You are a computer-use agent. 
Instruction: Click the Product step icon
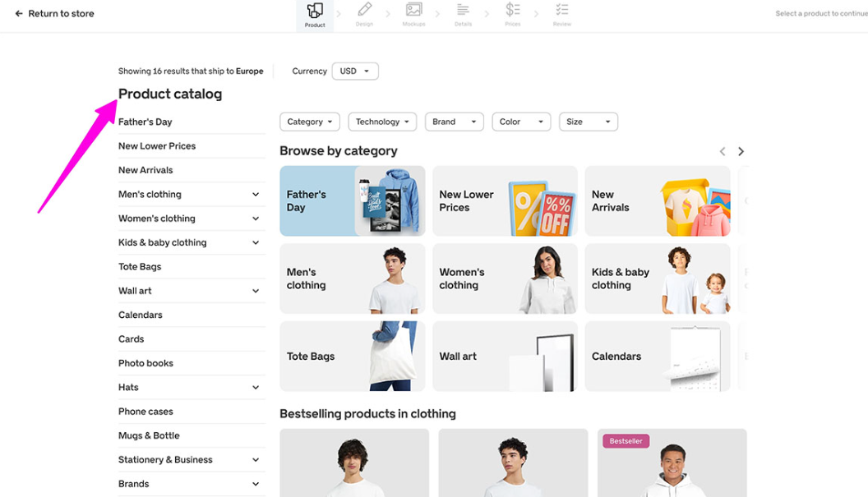click(x=315, y=12)
